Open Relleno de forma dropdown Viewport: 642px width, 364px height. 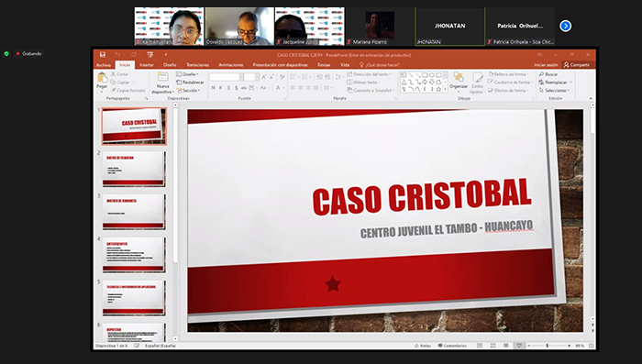pyautogui.click(x=508, y=74)
